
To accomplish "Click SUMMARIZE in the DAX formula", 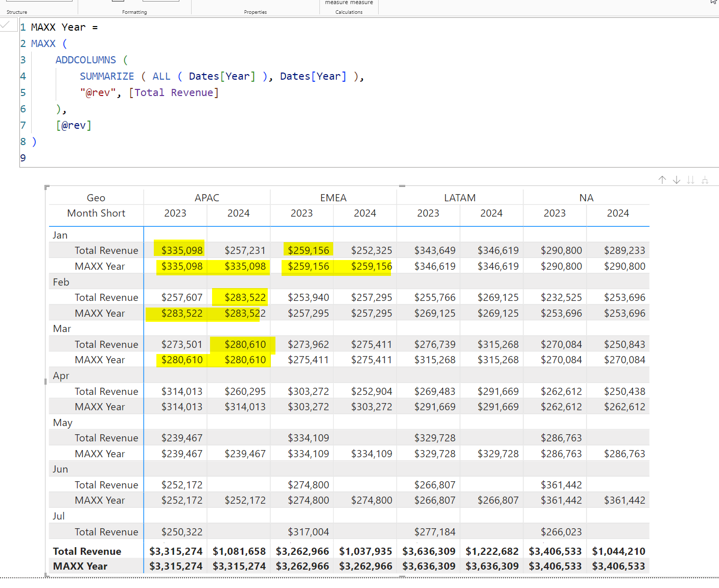I will pyautogui.click(x=107, y=76).
